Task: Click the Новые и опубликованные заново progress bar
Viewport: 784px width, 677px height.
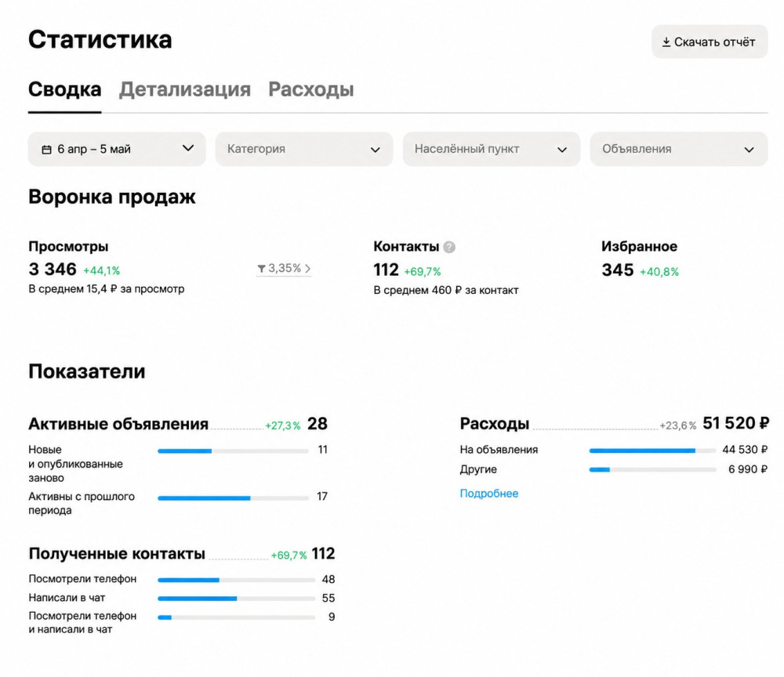Action: (233, 451)
